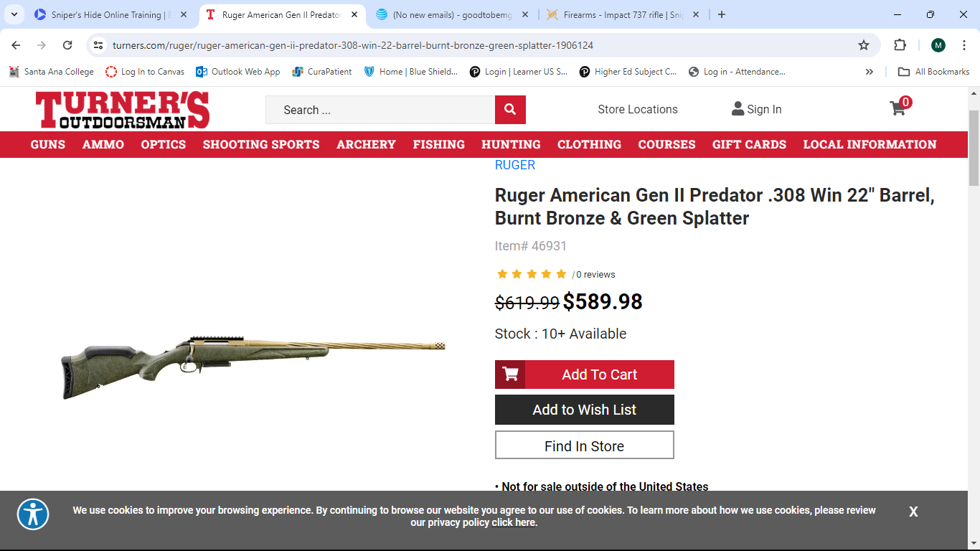Viewport: 980px width, 551px height.
Task: Click the site information icon in address bar
Action: tap(99, 45)
